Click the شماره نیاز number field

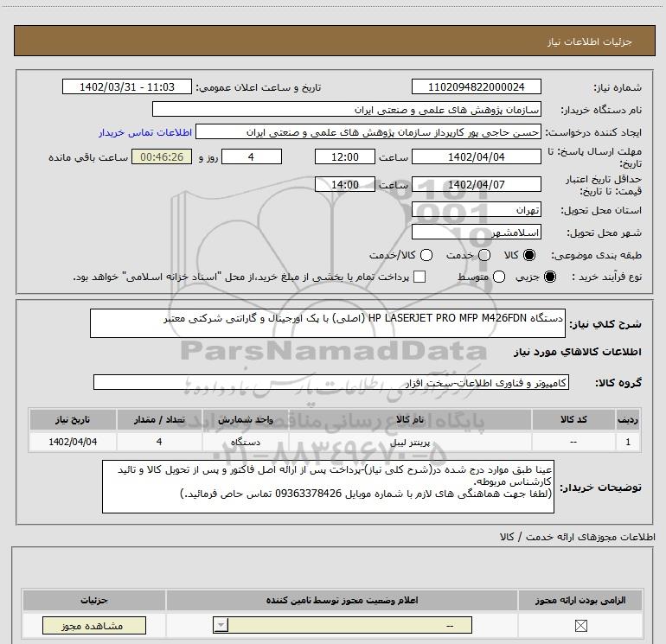click(476, 86)
